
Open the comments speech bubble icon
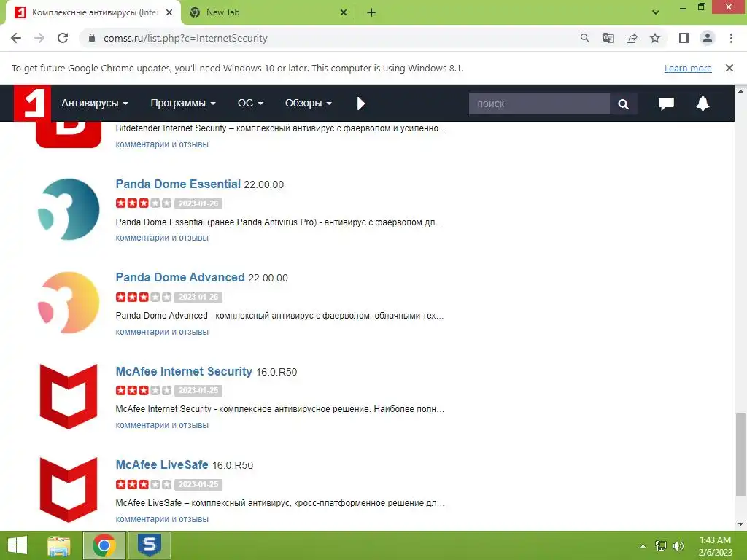(666, 104)
